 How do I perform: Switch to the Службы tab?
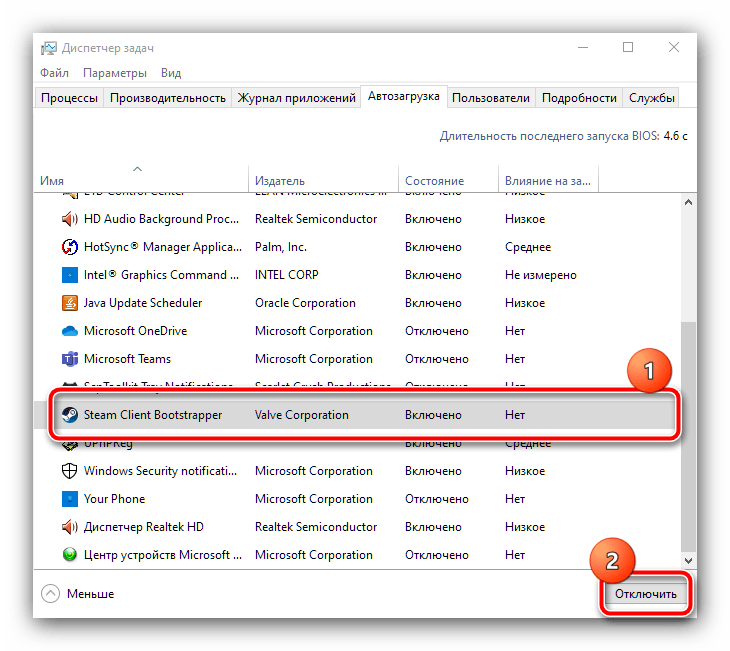[651, 98]
